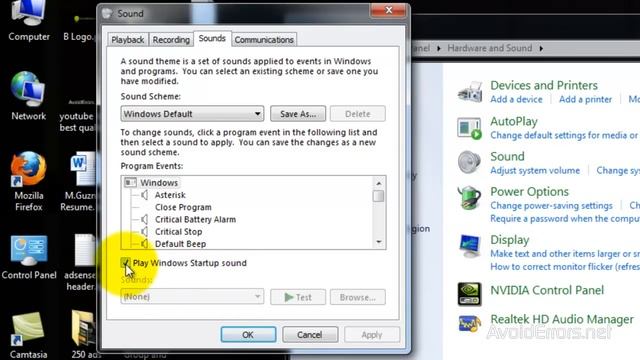The width and height of the screenshot is (640, 360).
Task: Select the Asterisk program event
Action: (170, 195)
